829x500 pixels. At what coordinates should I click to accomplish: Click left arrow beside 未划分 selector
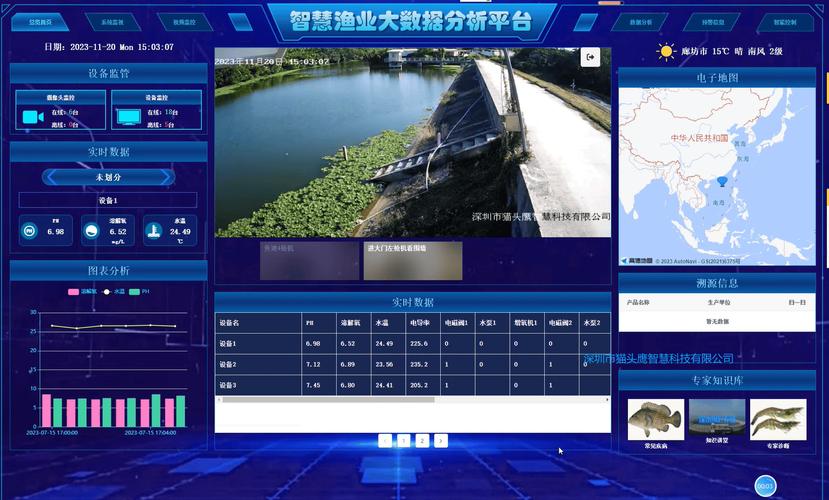tap(50, 177)
